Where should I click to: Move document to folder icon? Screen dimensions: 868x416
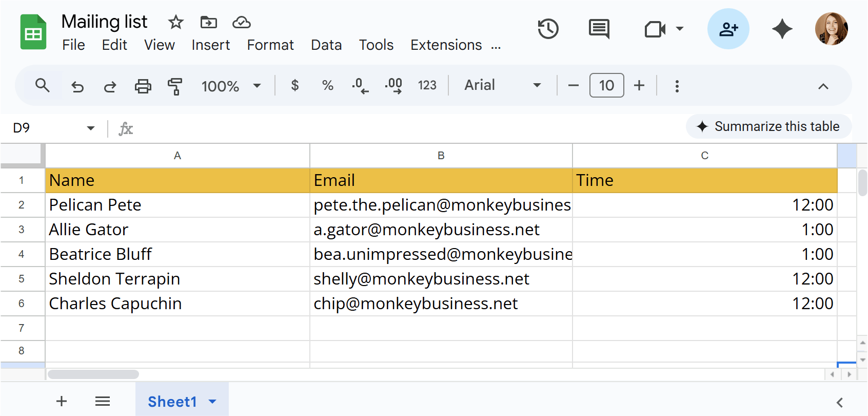208,22
